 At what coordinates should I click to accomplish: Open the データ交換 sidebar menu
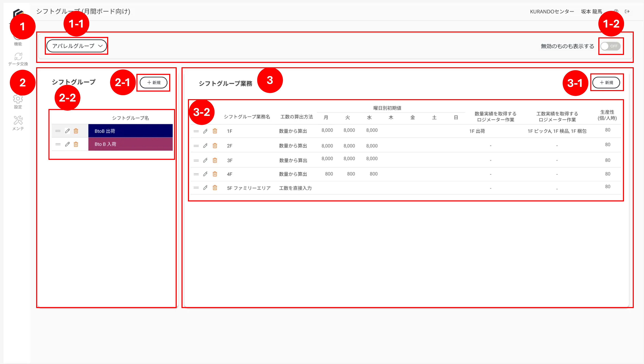pyautogui.click(x=18, y=59)
